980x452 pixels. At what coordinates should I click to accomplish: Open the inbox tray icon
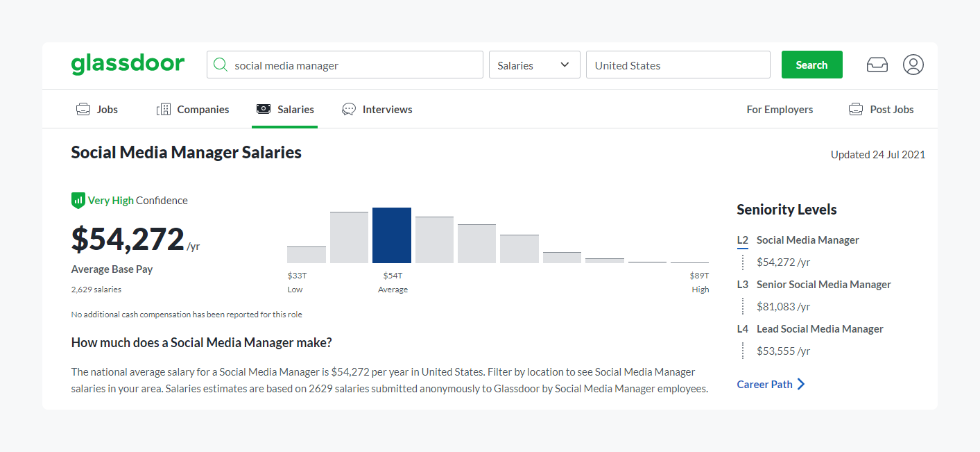[877, 65]
